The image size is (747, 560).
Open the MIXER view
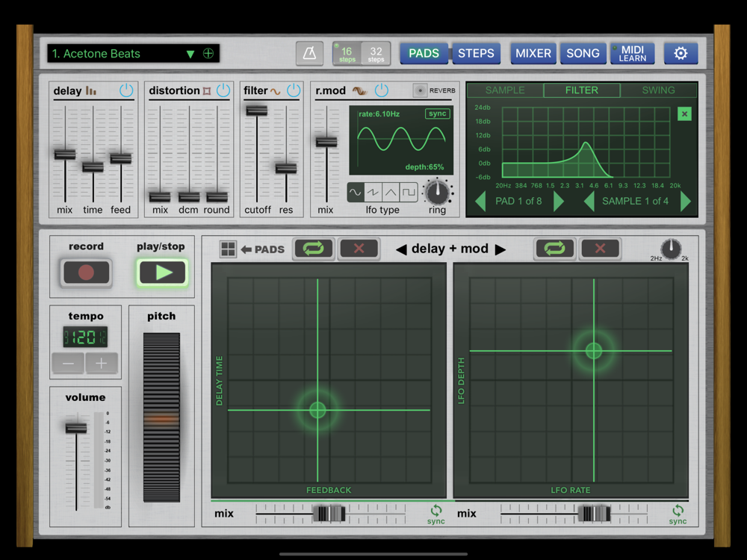coord(533,54)
